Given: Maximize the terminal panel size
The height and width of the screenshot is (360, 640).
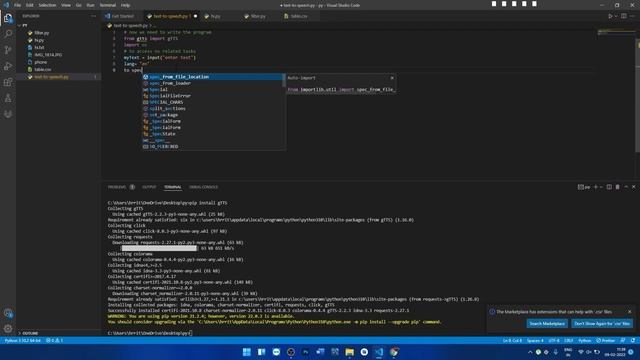Looking at the screenshot, I should (x=626, y=187).
